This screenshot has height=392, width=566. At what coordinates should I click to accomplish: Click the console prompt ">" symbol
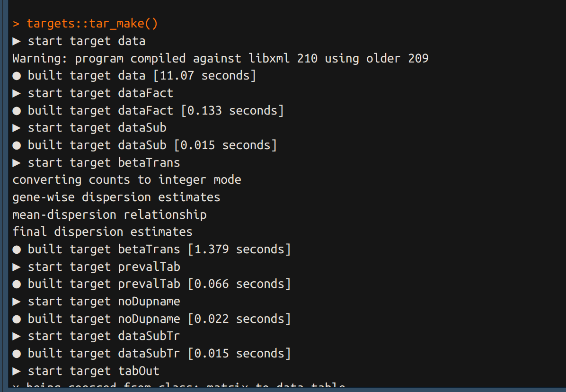tap(17, 24)
